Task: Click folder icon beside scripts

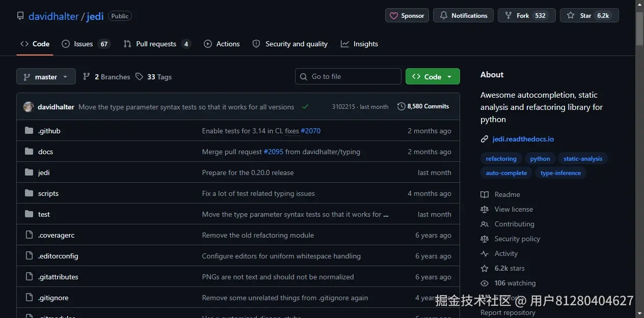Action: (29, 193)
